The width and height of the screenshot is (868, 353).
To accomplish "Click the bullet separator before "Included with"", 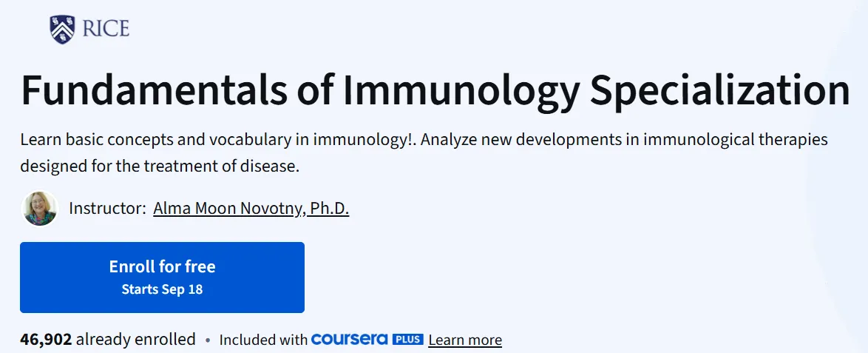I will click(208, 340).
